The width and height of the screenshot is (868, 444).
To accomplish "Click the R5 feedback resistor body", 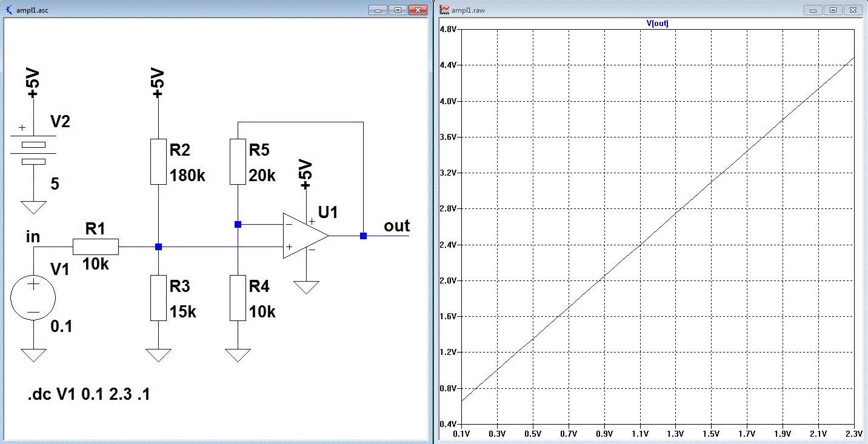I will (x=238, y=161).
